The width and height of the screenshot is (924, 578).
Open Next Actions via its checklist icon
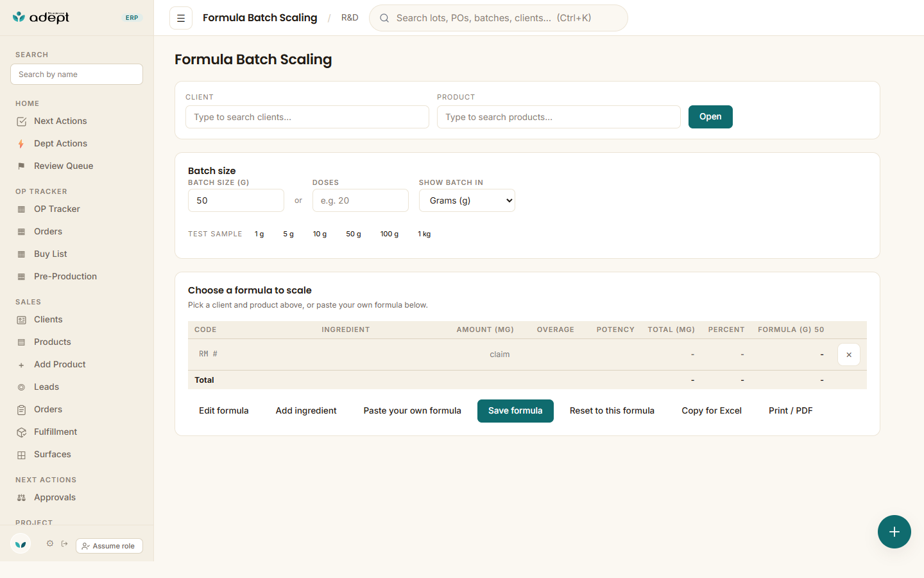21,121
